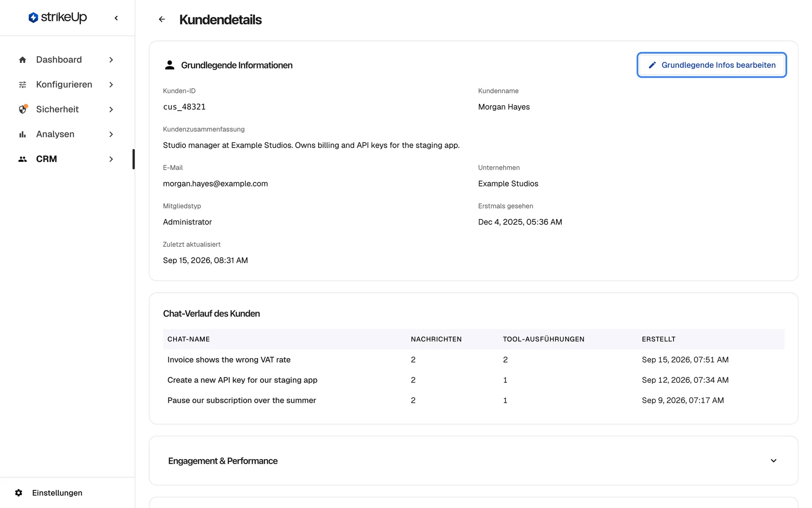Expand the Sicherheit submenu chevron
The image size is (812, 508).
pyautogui.click(x=111, y=109)
